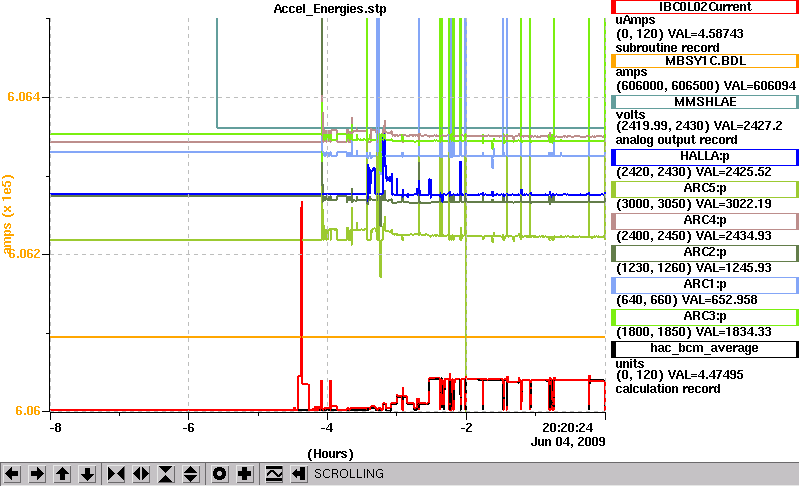
Task: Click the vertical zoom-in hourglass icon
Action: pyautogui.click(x=166, y=474)
